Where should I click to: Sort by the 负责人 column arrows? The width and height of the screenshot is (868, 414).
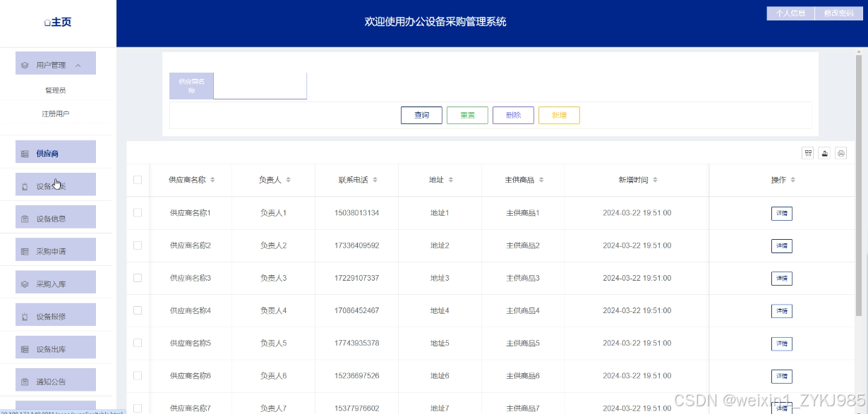[288, 180]
